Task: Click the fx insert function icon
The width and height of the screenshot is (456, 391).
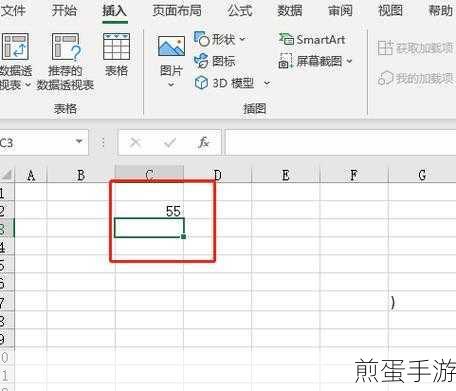Action: point(203,142)
